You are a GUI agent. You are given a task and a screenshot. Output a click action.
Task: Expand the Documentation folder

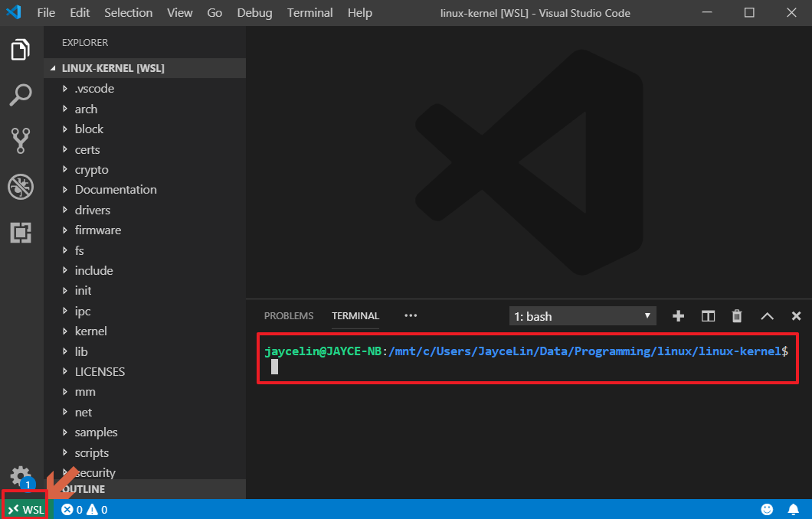(145, 189)
